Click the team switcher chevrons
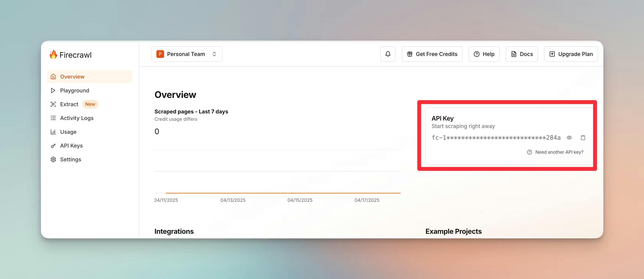Screen dimensions: 644x279 click(214, 54)
